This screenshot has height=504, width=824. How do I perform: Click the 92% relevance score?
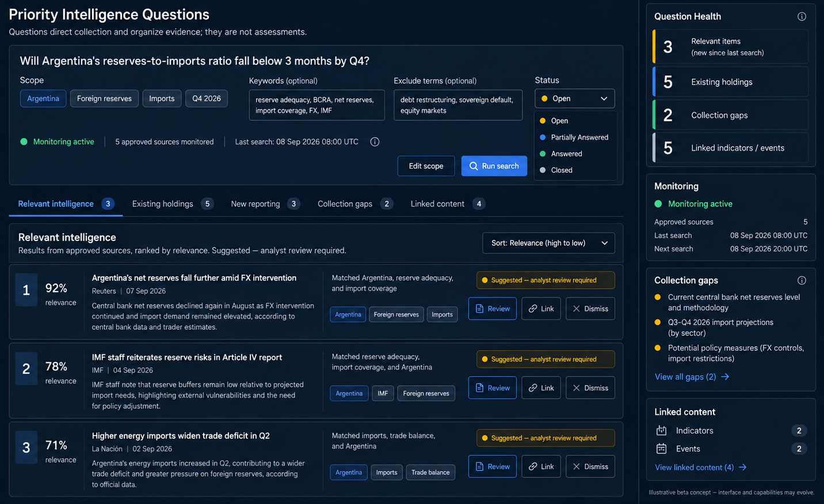(56, 288)
